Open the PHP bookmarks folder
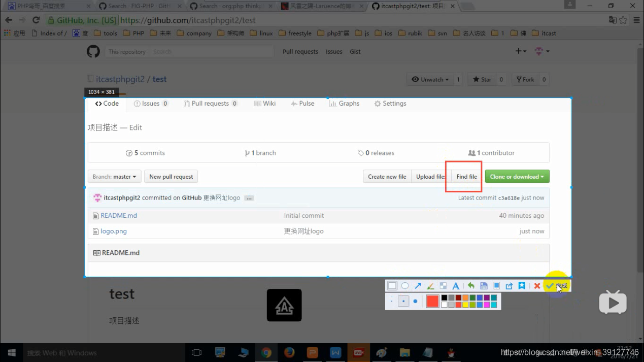Viewport: 644px width, 362px height. [x=133, y=33]
